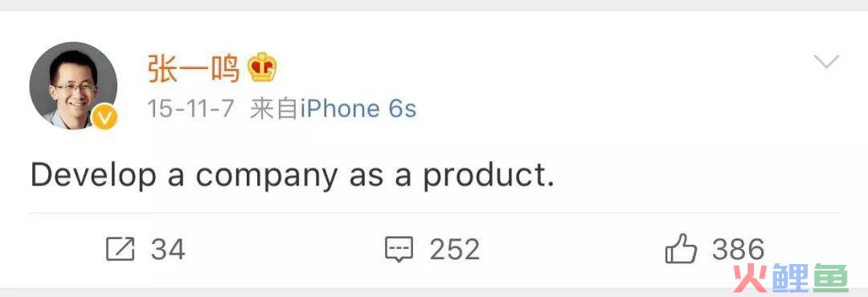
Task: Click the 来自 source label
Action: (274, 109)
